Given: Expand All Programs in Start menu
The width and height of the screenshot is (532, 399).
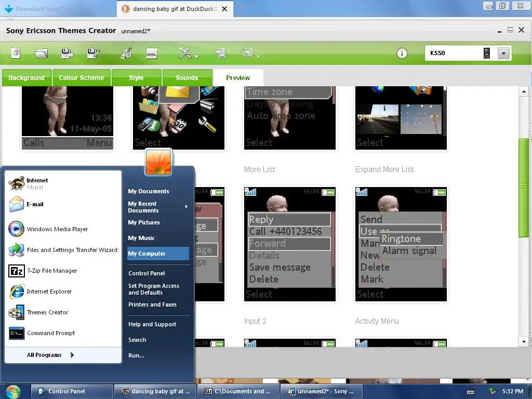Looking at the screenshot, I should point(63,355).
